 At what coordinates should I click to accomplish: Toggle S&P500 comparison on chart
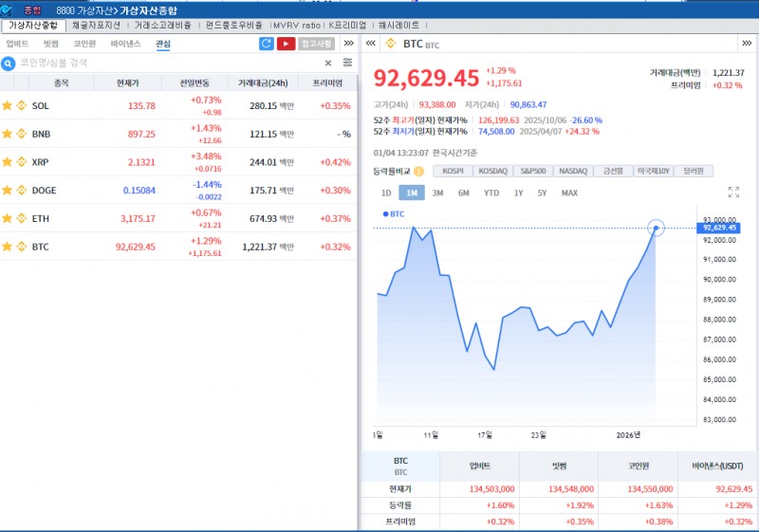pos(533,172)
